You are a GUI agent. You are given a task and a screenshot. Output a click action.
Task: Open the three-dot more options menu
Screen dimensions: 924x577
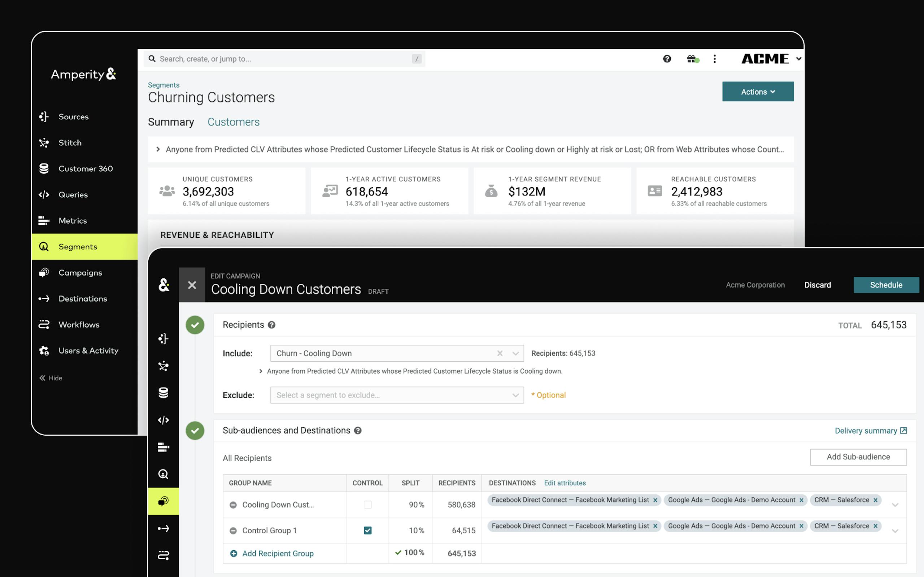coord(714,59)
